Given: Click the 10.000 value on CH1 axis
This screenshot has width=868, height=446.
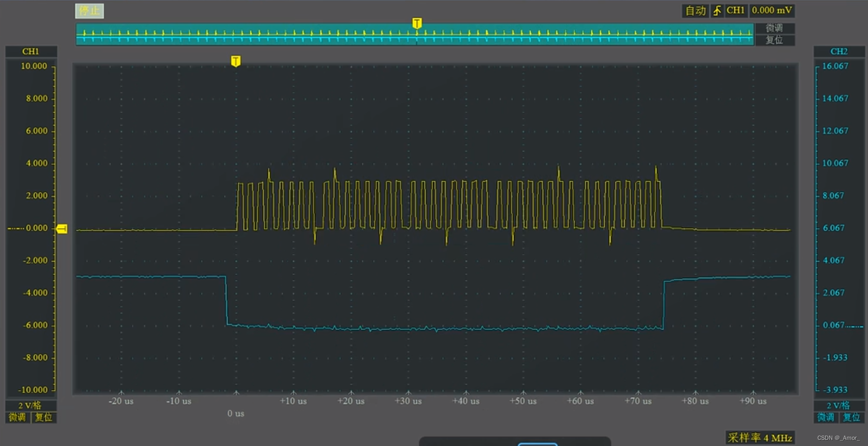Looking at the screenshot, I should coord(34,66).
